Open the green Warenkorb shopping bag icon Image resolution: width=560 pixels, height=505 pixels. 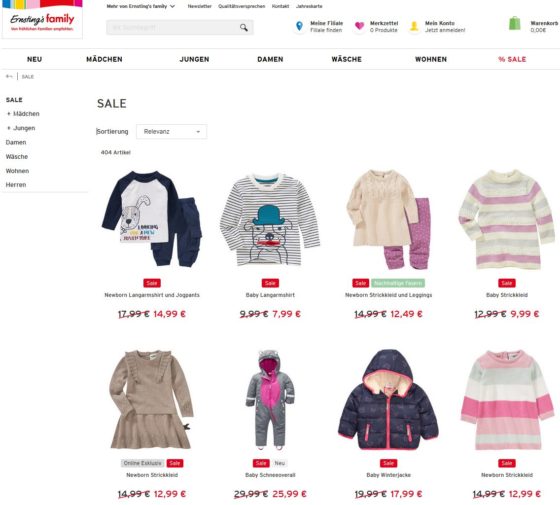[514, 24]
